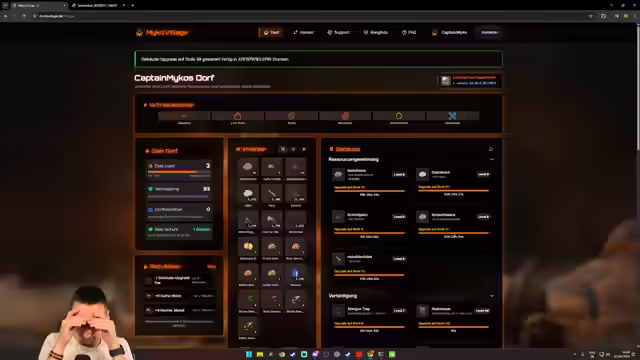Click the Holzfällerhütte building icon
The width and height of the screenshot is (640, 360).
338,259
